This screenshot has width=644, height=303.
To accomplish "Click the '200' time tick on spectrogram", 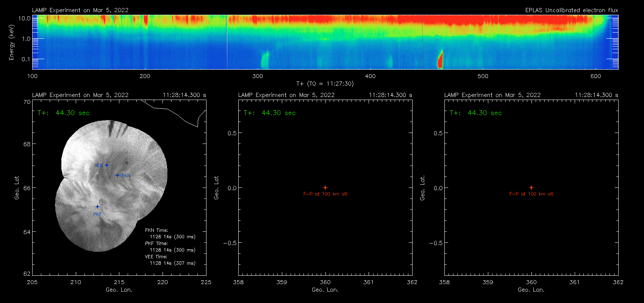I will [x=145, y=76].
